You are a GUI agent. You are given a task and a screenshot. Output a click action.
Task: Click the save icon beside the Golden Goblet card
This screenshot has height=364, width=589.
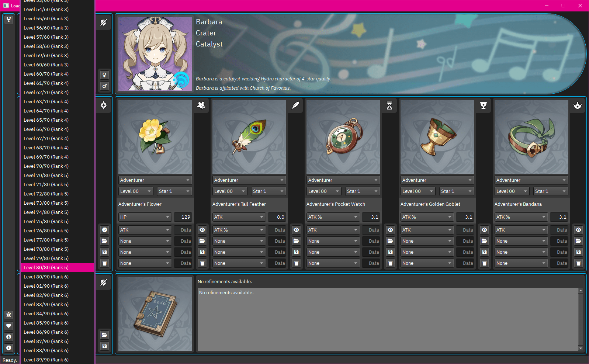point(391,252)
